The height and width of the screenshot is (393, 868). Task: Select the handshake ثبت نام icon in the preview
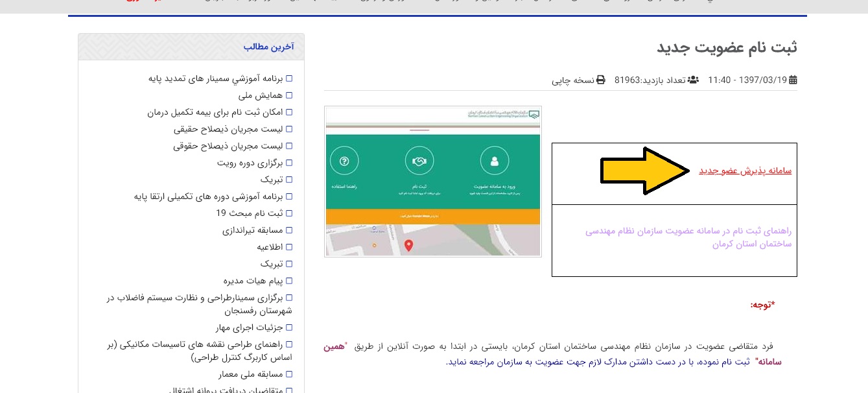[419, 160]
